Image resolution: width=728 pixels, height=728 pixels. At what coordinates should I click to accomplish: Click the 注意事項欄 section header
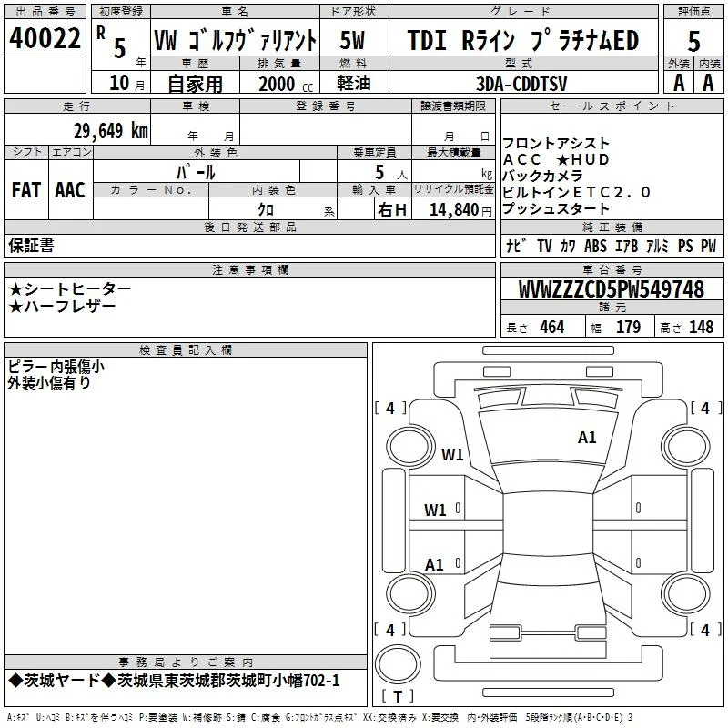(249, 269)
